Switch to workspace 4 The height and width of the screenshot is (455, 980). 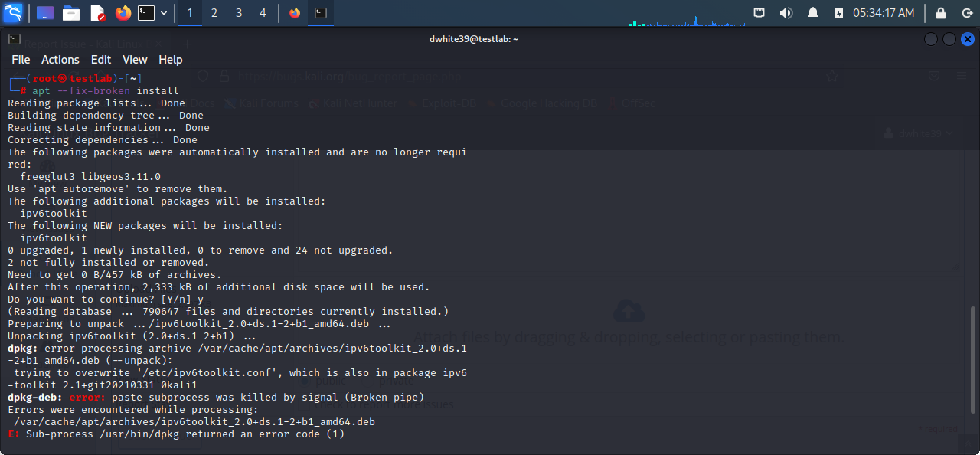click(x=263, y=13)
